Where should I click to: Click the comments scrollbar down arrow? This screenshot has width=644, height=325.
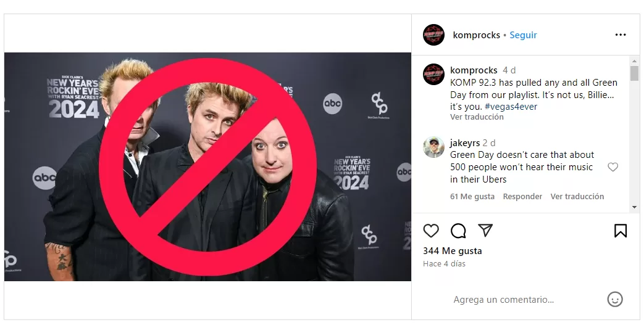pos(634,208)
